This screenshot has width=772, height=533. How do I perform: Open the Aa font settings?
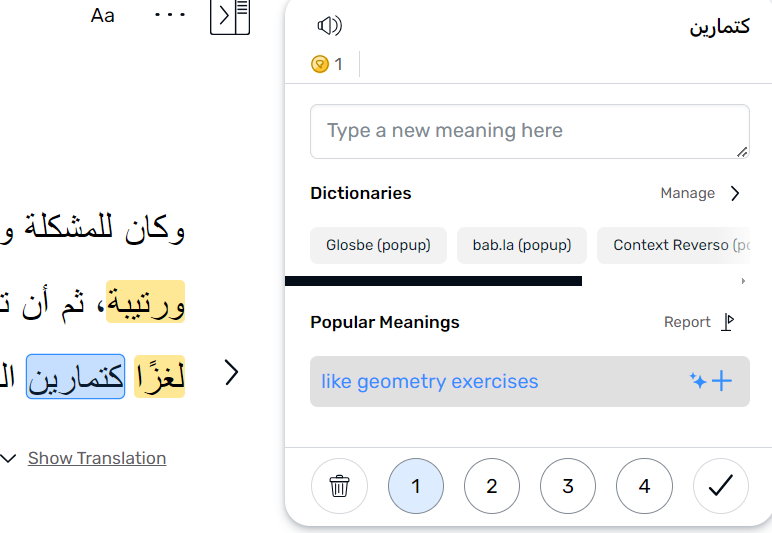click(x=102, y=16)
